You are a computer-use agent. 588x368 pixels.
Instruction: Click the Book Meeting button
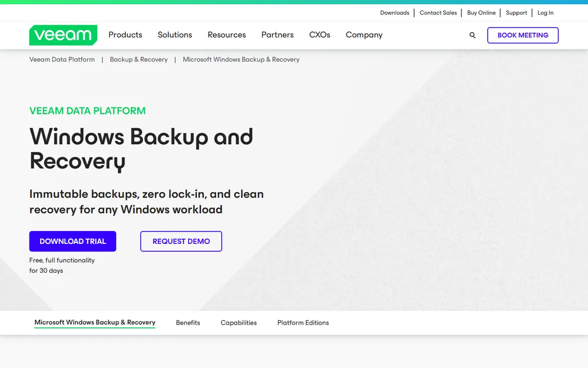coord(523,35)
